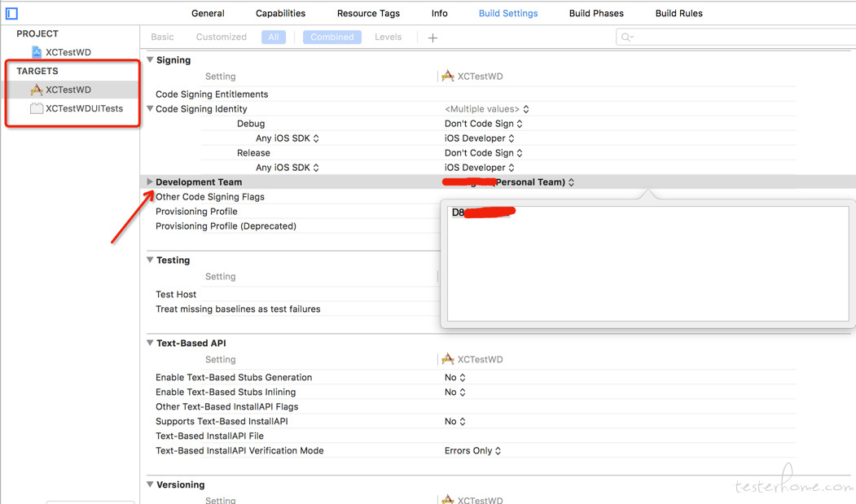
Task: Show Basic build settings filter
Action: click(162, 37)
